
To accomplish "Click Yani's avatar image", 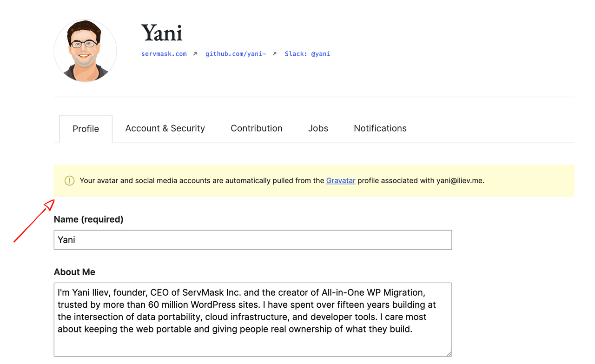I will coord(86,51).
